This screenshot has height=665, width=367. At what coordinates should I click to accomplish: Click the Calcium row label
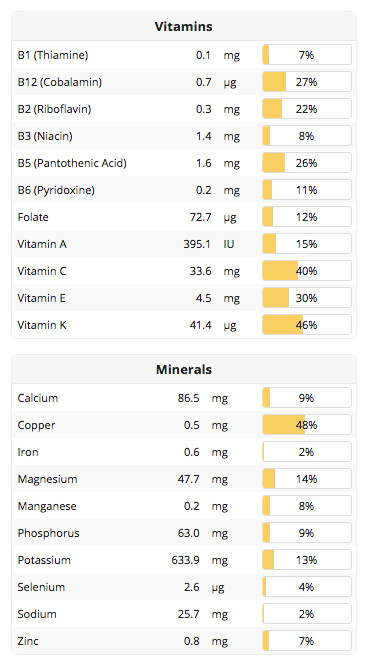point(37,398)
